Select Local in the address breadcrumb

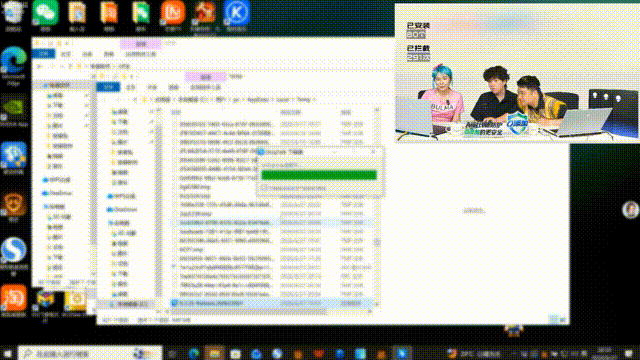click(x=282, y=100)
